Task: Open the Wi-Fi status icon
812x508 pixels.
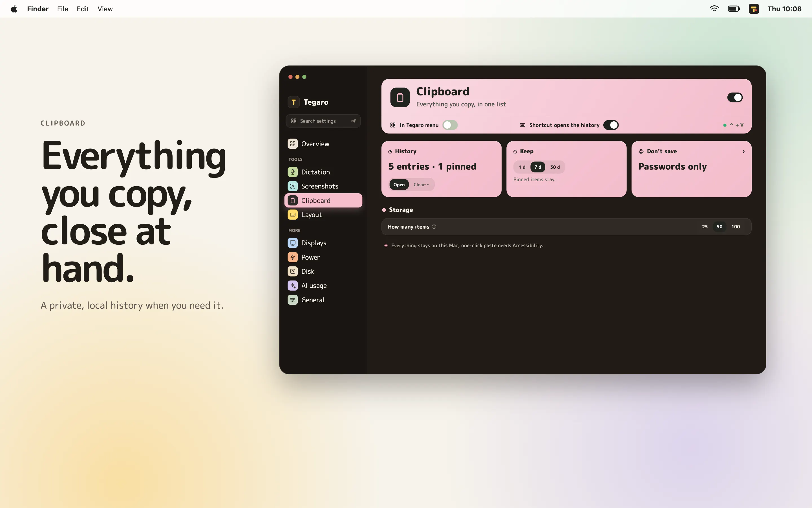Action: click(x=714, y=9)
